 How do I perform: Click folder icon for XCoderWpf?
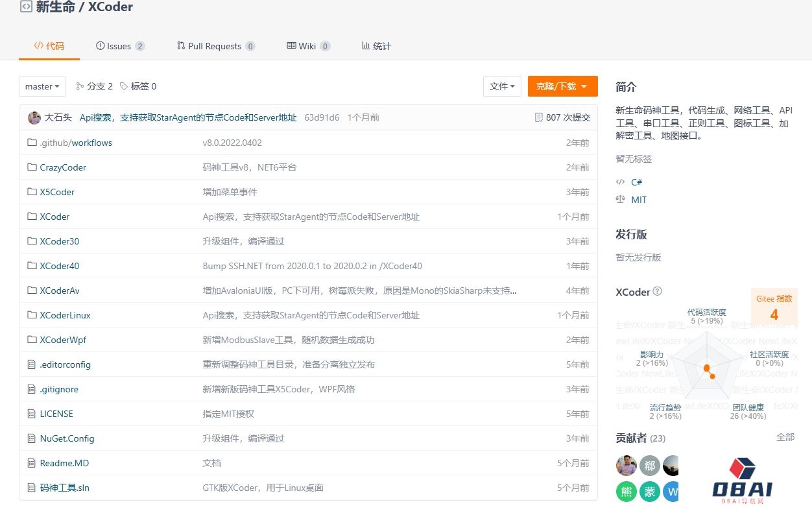click(x=32, y=340)
